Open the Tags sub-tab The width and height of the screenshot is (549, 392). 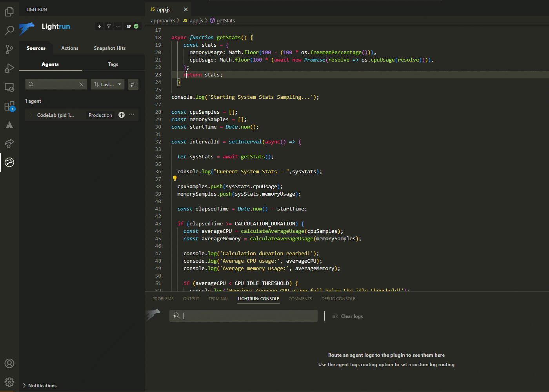coord(113,64)
